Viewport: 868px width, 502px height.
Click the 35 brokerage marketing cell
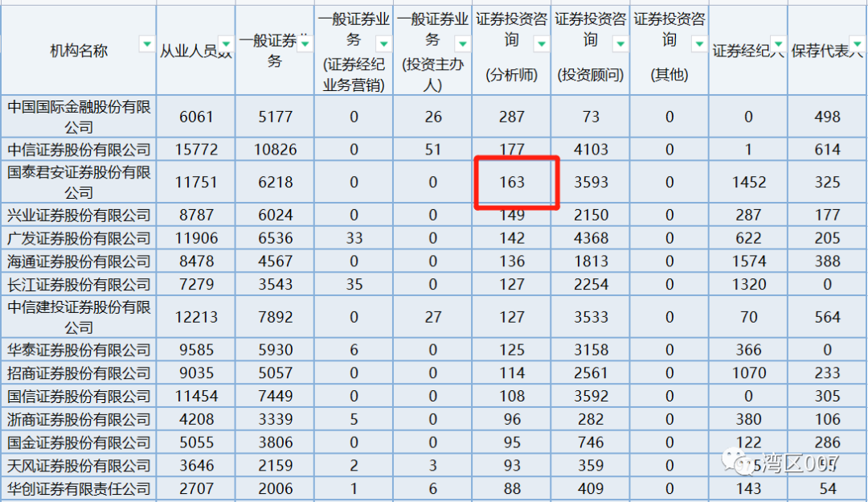click(354, 284)
